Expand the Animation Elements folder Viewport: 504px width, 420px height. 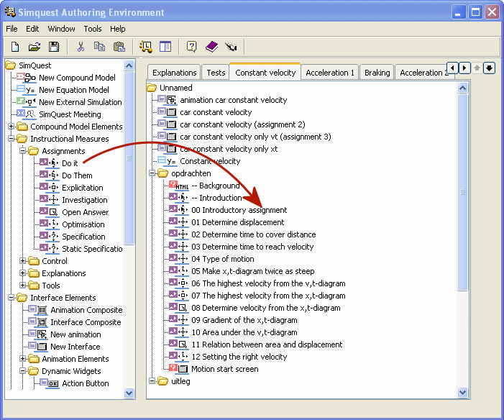pyautogui.click(x=23, y=359)
